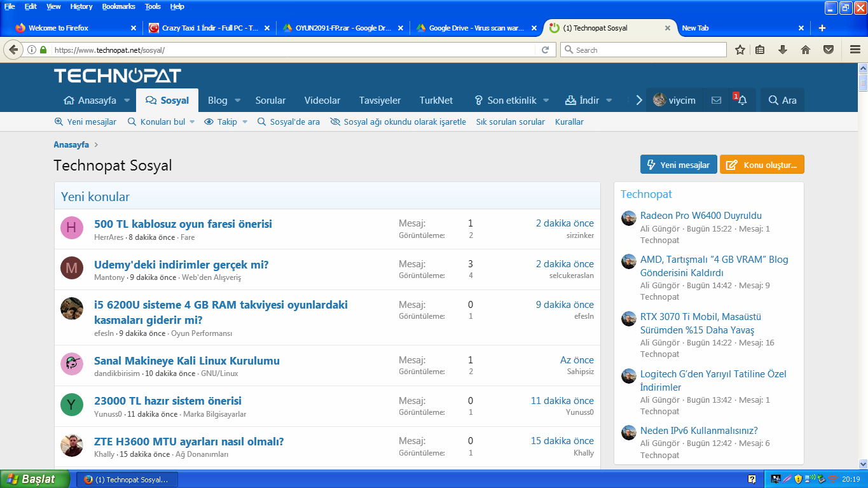Go to the Firefox home page icon

click(806, 50)
